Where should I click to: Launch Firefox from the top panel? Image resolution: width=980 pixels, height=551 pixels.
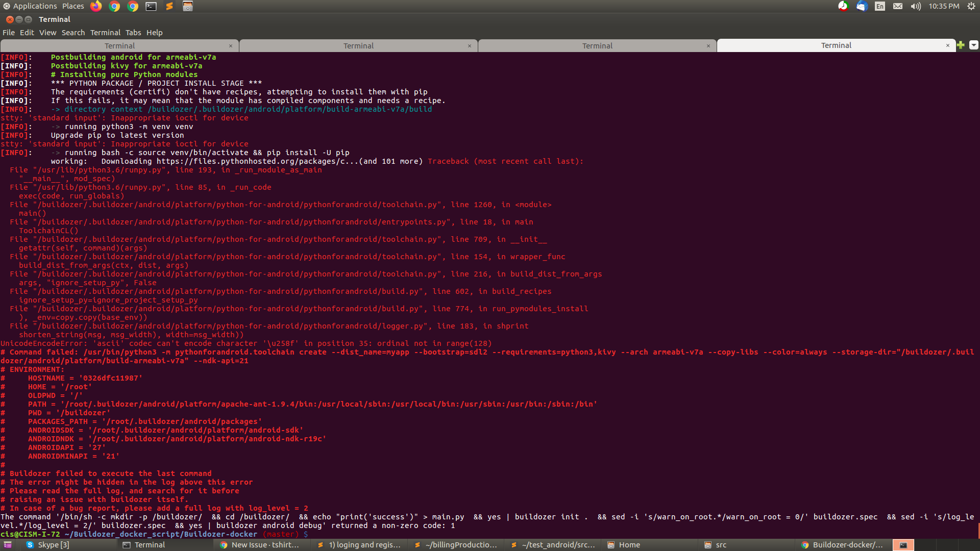[x=96, y=6]
